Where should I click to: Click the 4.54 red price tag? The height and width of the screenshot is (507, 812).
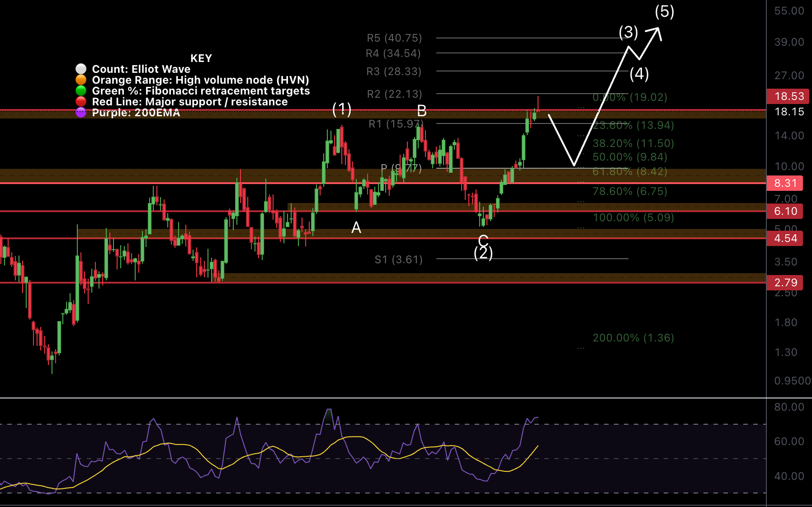click(x=785, y=238)
